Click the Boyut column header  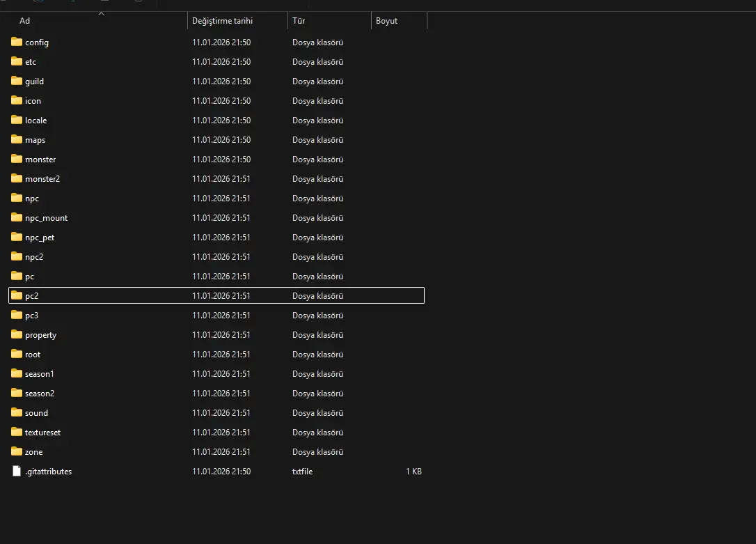pyautogui.click(x=386, y=21)
